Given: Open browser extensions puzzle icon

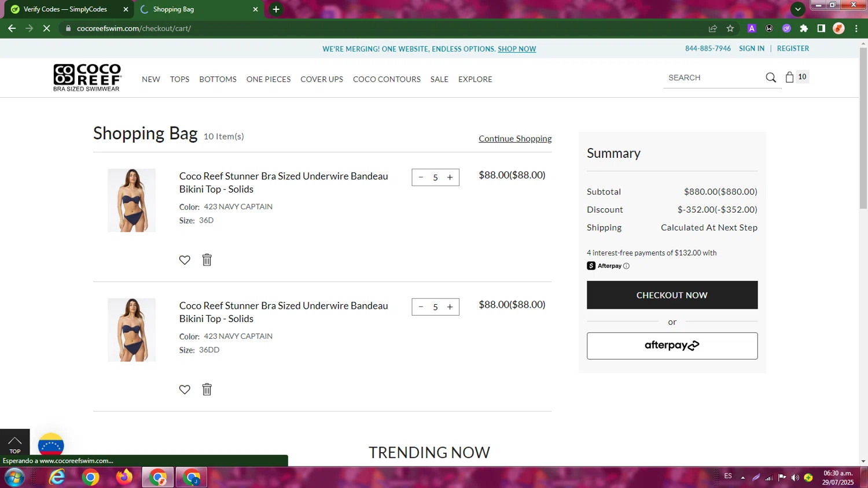Looking at the screenshot, I should click(x=804, y=28).
